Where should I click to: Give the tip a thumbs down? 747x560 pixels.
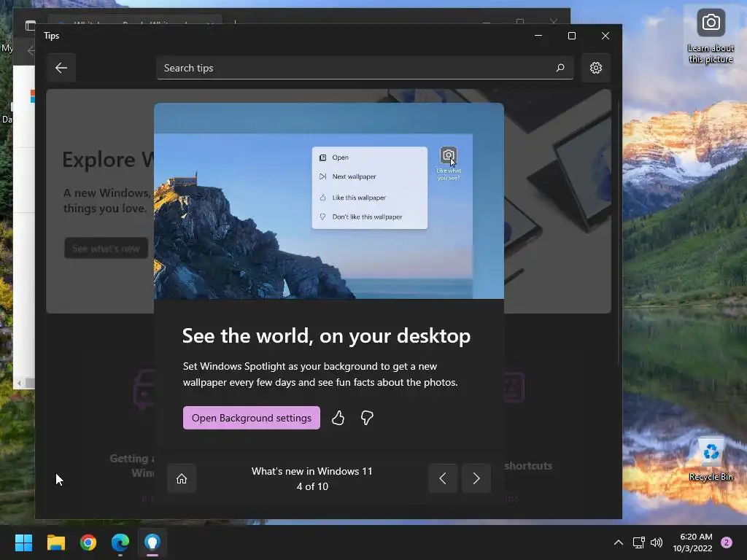[x=367, y=418]
